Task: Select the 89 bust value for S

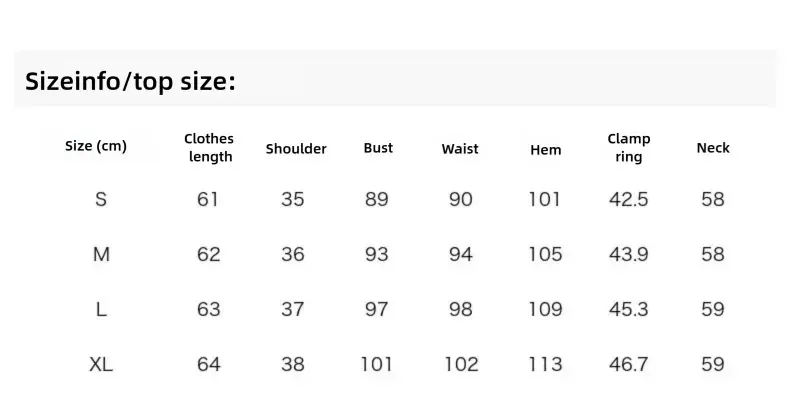Action: (x=377, y=199)
